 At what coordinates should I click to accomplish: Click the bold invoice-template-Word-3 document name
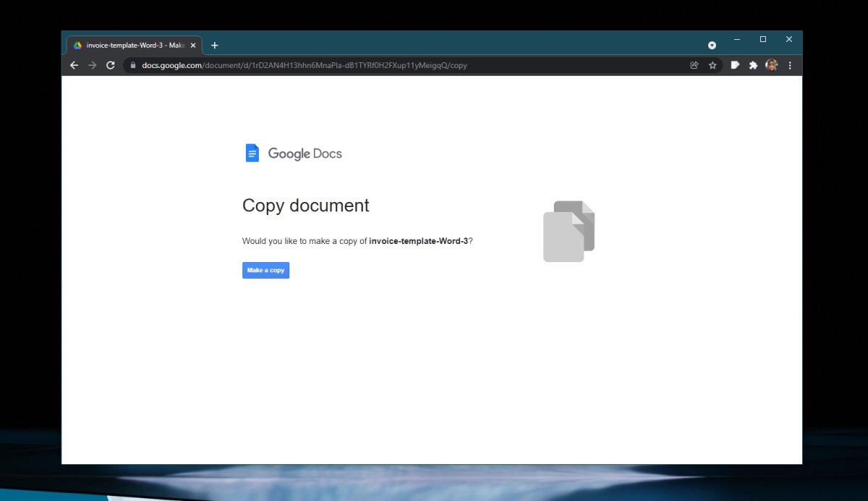point(419,241)
